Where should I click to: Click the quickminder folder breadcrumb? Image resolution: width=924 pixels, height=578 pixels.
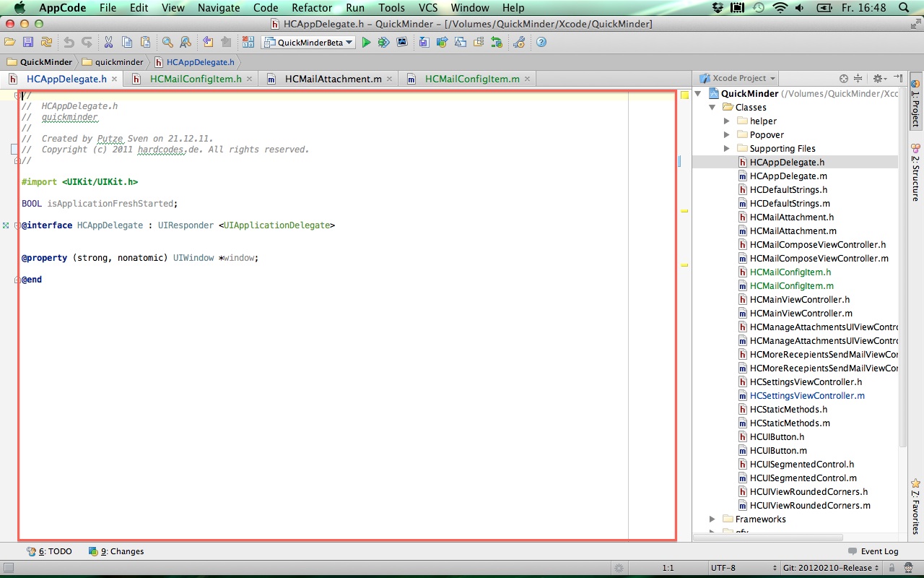[113, 62]
